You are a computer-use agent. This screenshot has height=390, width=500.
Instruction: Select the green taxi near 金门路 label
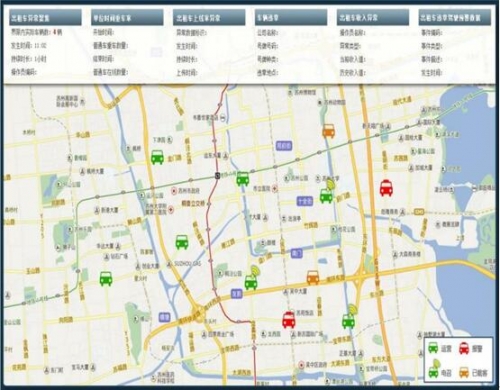pos(157,157)
